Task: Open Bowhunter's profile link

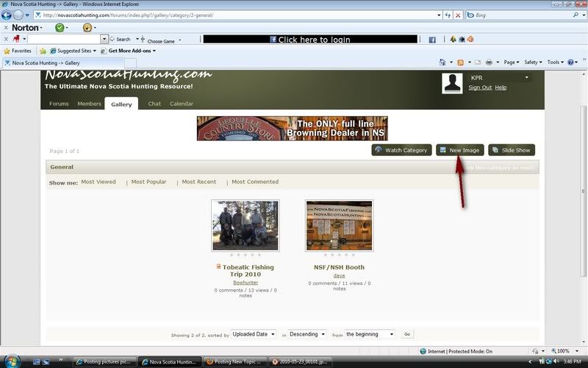Action: pyautogui.click(x=245, y=283)
